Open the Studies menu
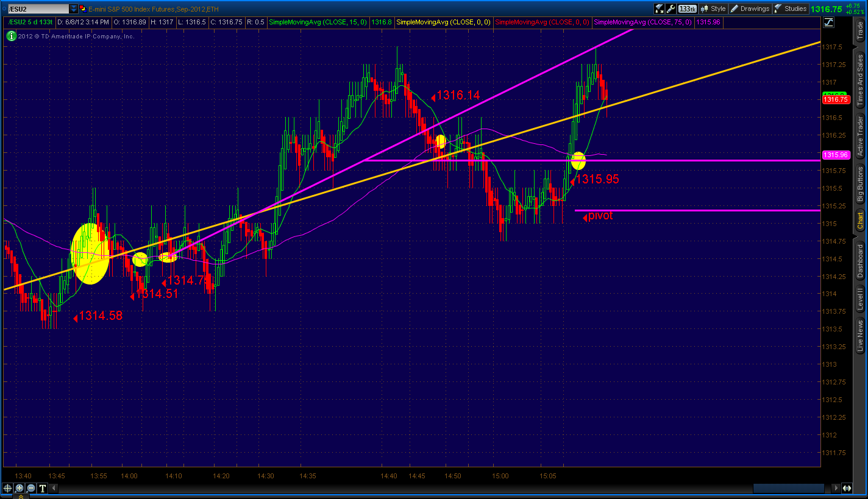 [x=791, y=9]
